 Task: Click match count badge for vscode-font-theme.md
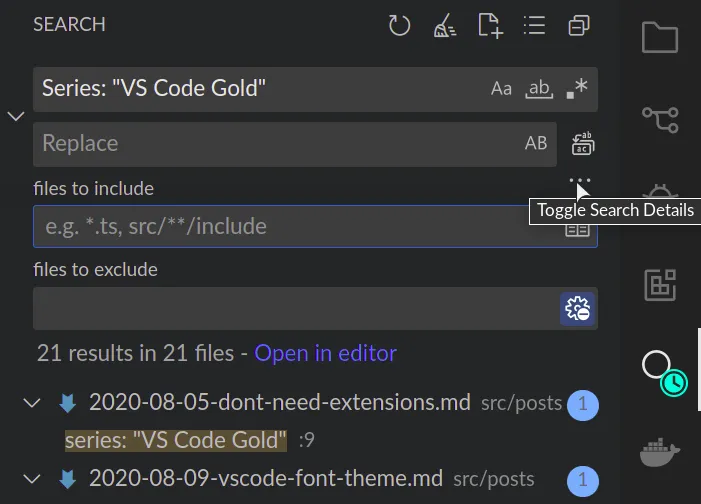pos(583,481)
